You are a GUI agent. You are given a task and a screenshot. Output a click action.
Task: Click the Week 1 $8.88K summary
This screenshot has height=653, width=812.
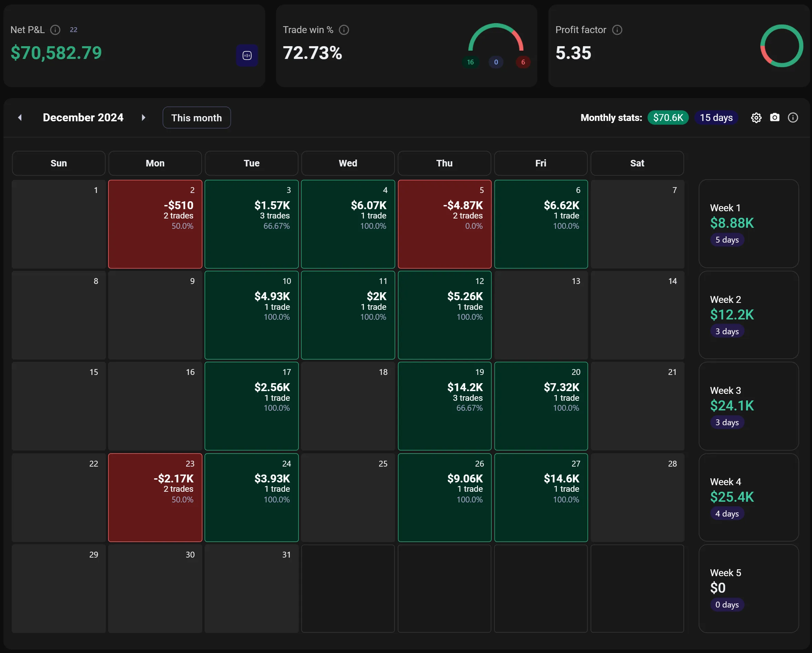[x=748, y=224]
